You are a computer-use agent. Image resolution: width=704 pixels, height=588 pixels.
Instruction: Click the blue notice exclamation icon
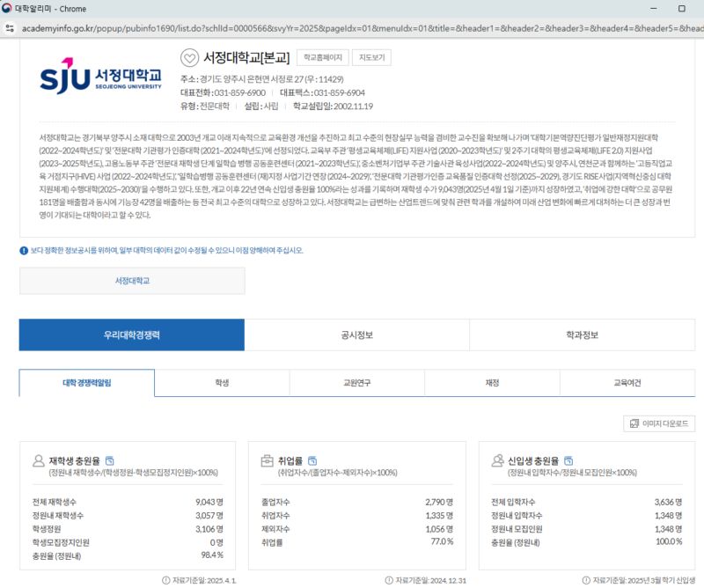tap(24, 251)
